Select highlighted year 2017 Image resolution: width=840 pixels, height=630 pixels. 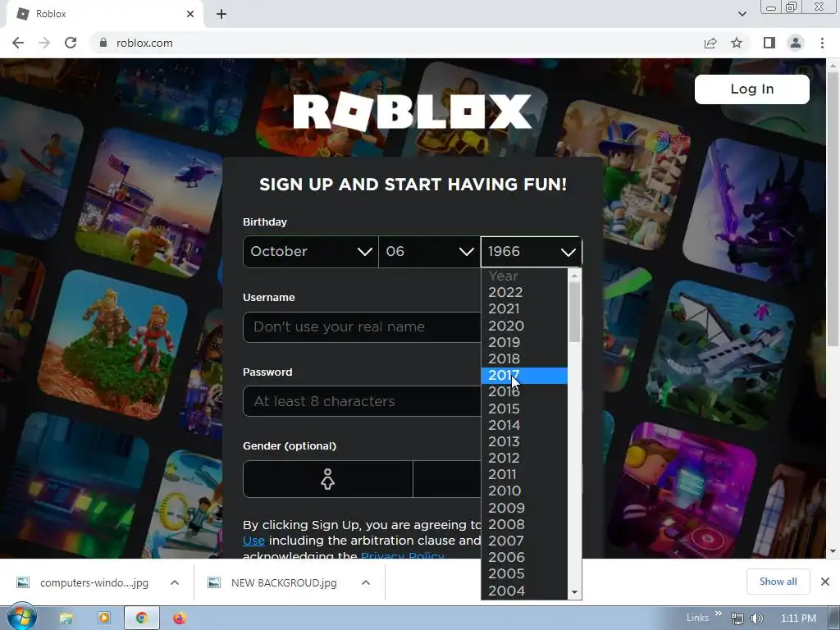[x=524, y=376]
